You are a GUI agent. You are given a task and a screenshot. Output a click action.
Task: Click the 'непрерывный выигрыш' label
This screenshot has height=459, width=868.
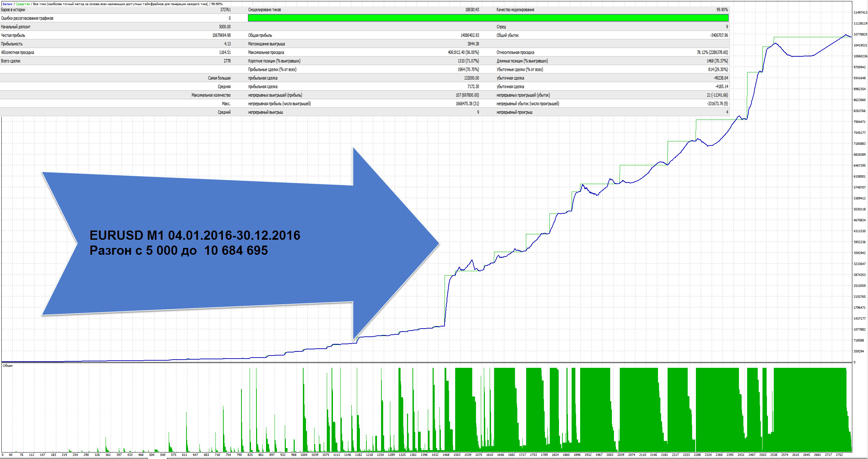[265, 112]
